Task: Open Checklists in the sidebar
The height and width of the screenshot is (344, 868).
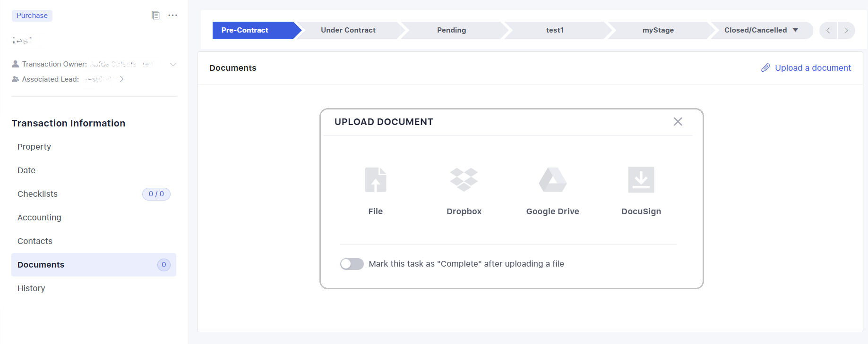Action: pyautogui.click(x=37, y=194)
